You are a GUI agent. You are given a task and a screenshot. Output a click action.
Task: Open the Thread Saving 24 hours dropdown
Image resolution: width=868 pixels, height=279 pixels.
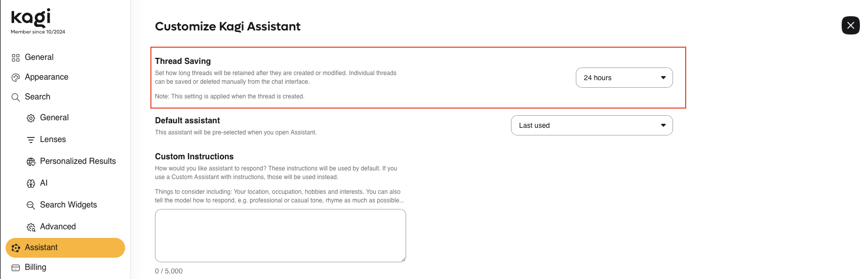coord(623,78)
